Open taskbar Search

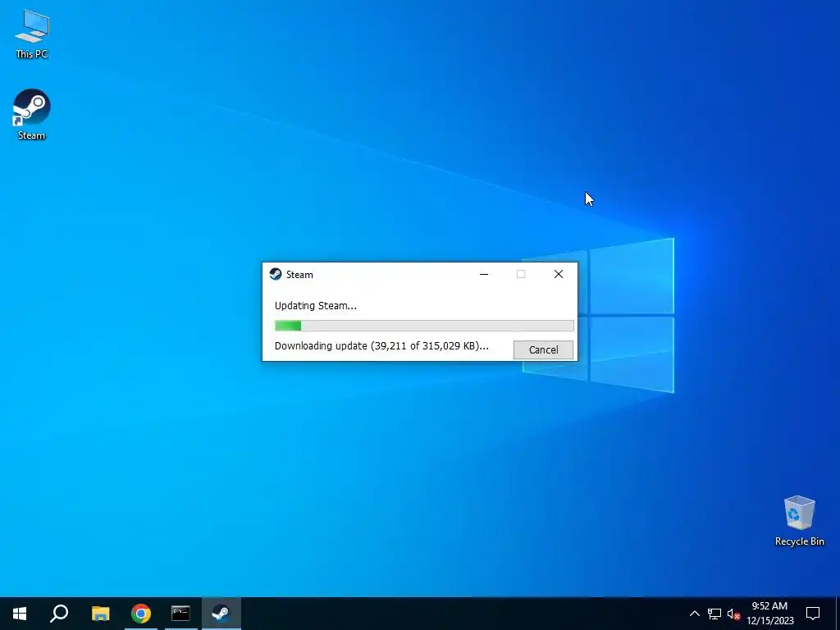(59, 614)
